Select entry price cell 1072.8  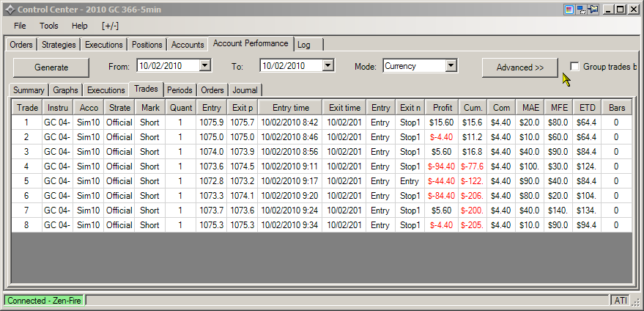click(x=212, y=181)
